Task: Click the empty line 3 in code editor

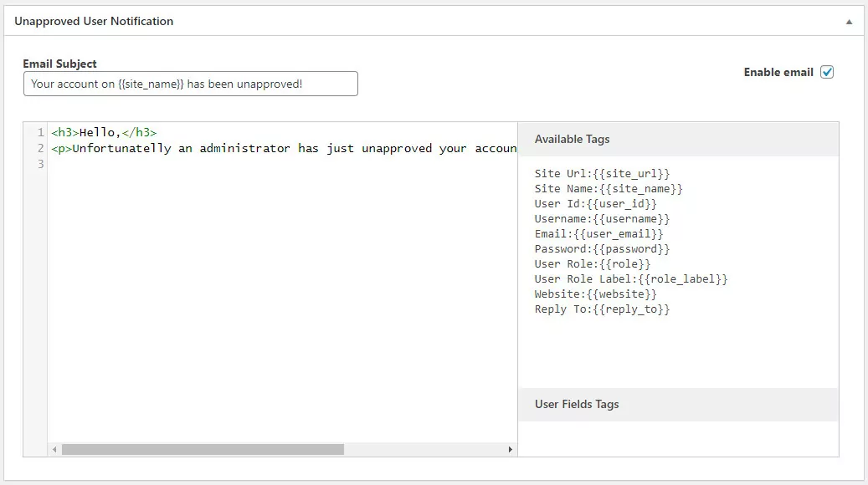Action: (x=282, y=164)
